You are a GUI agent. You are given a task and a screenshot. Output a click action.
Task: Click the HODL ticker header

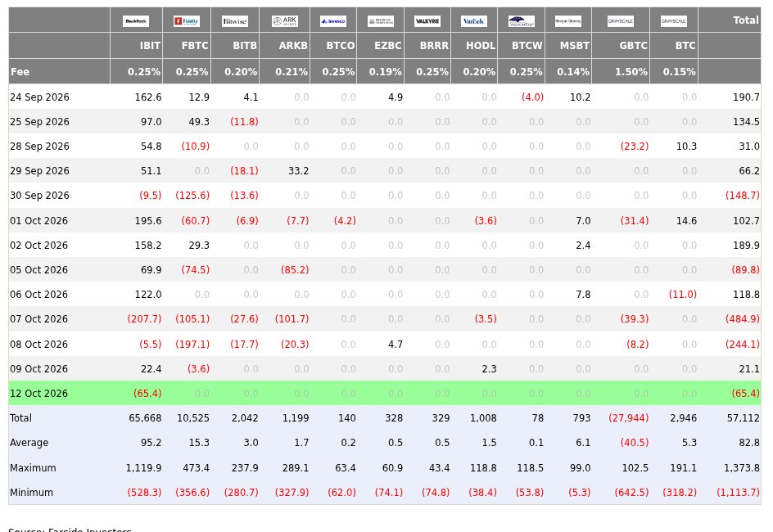point(481,46)
